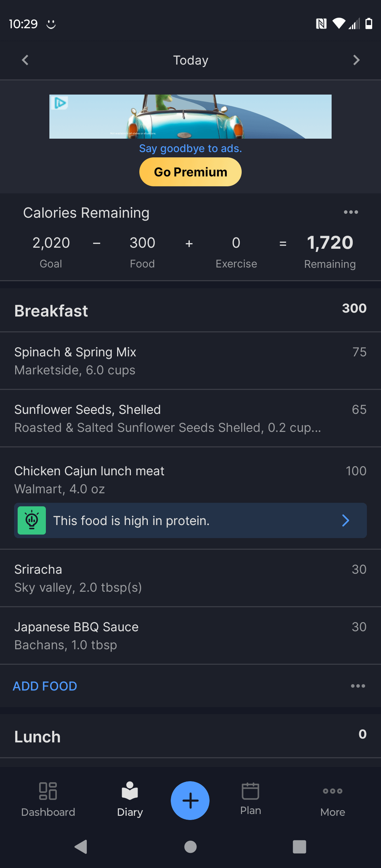
Task: Open the Sriracha food entry
Action: pos(190,578)
